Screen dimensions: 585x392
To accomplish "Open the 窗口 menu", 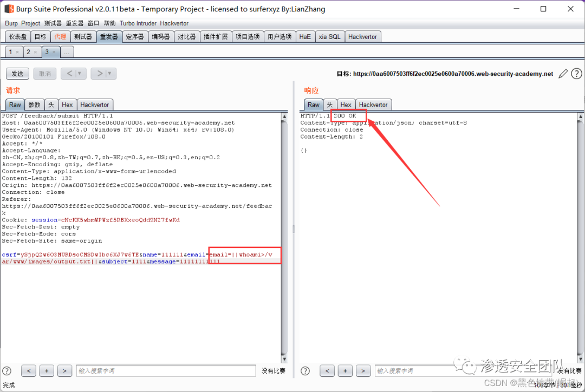I will click(93, 23).
